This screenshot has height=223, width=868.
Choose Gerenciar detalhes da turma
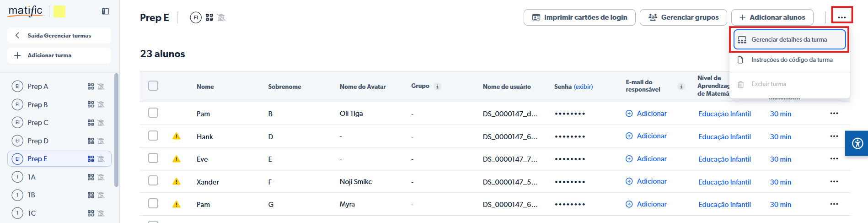tap(789, 40)
